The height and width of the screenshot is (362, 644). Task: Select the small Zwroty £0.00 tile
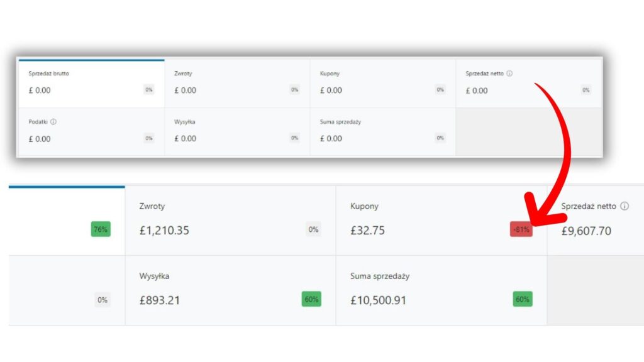pyautogui.click(x=237, y=83)
